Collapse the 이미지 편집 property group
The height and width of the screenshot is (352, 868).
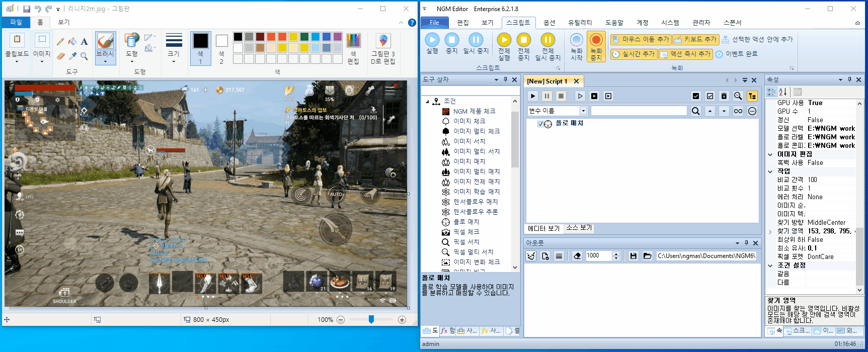[x=770, y=154]
